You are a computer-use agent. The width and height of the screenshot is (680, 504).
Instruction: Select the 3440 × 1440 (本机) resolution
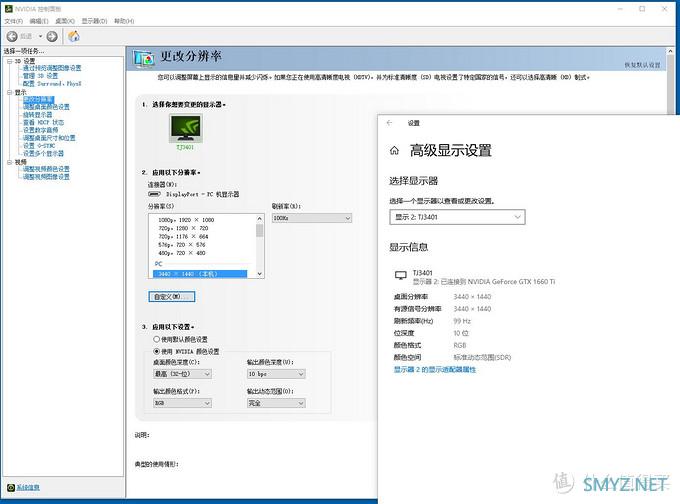click(200, 274)
